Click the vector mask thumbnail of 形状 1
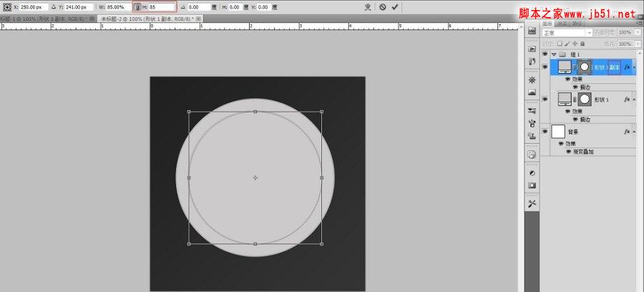The width and height of the screenshot is (644, 292). [x=584, y=99]
